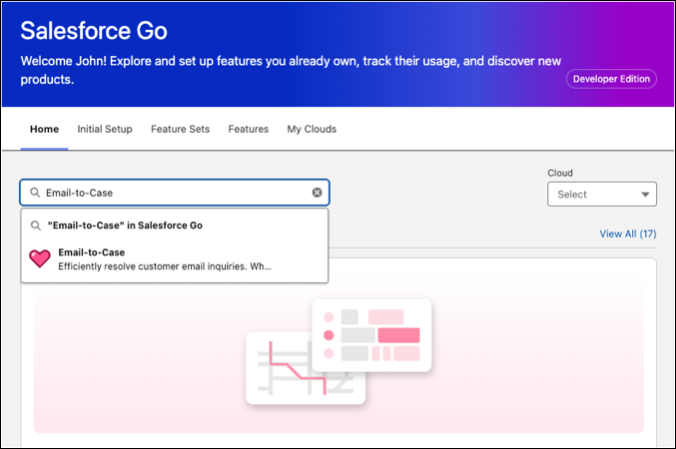Choose "Email-to-Case" in Salesforce Go suggestion
The width and height of the screenshot is (676, 449).
[175, 226]
